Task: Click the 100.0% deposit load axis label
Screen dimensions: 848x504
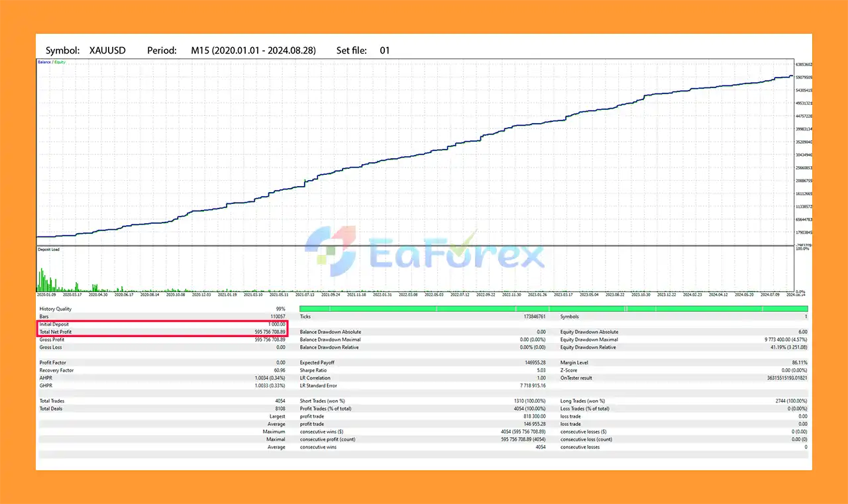Action: click(x=802, y=249)
